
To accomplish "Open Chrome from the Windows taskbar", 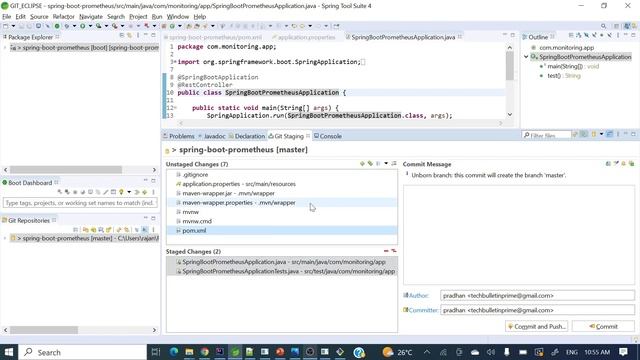I will tap(204, 351).
